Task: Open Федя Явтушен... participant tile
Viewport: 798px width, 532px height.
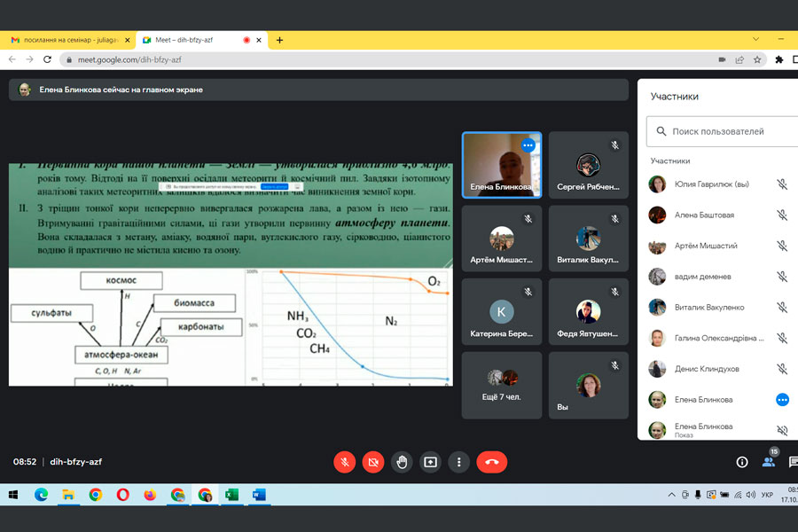Action: point(589,311)
